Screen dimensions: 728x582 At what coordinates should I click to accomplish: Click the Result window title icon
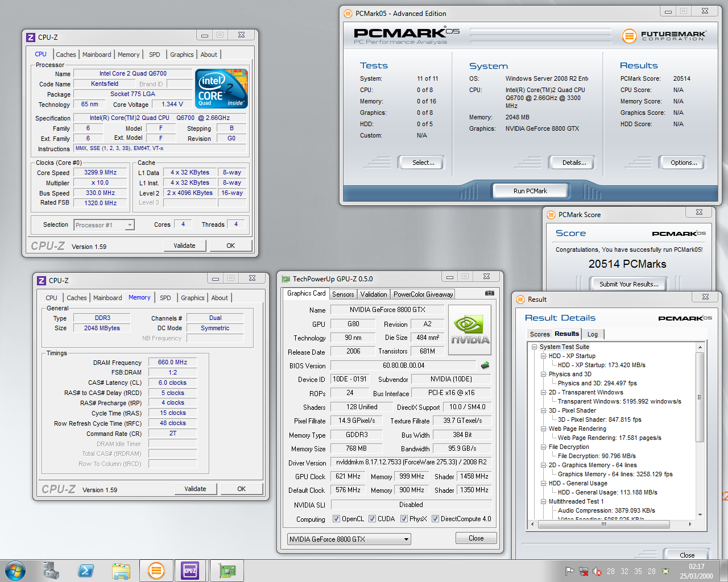tap(520, 300)
